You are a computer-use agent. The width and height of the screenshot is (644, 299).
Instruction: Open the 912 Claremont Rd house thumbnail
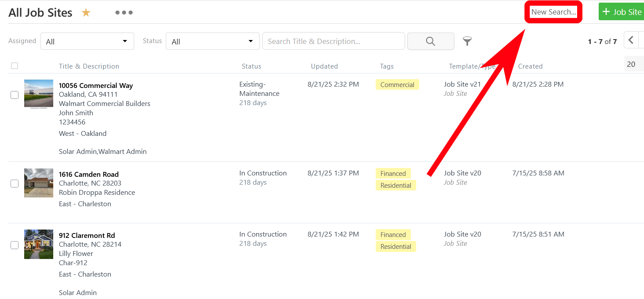tap(39, 244)
